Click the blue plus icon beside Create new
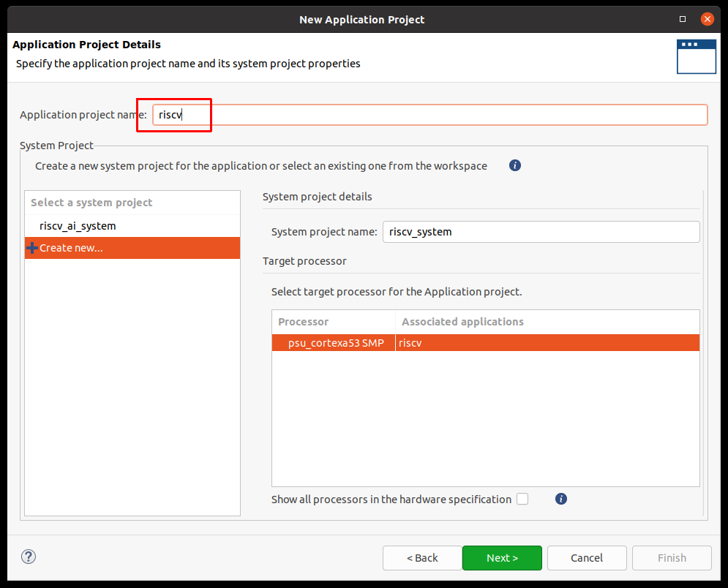 [x=32, y=248]
